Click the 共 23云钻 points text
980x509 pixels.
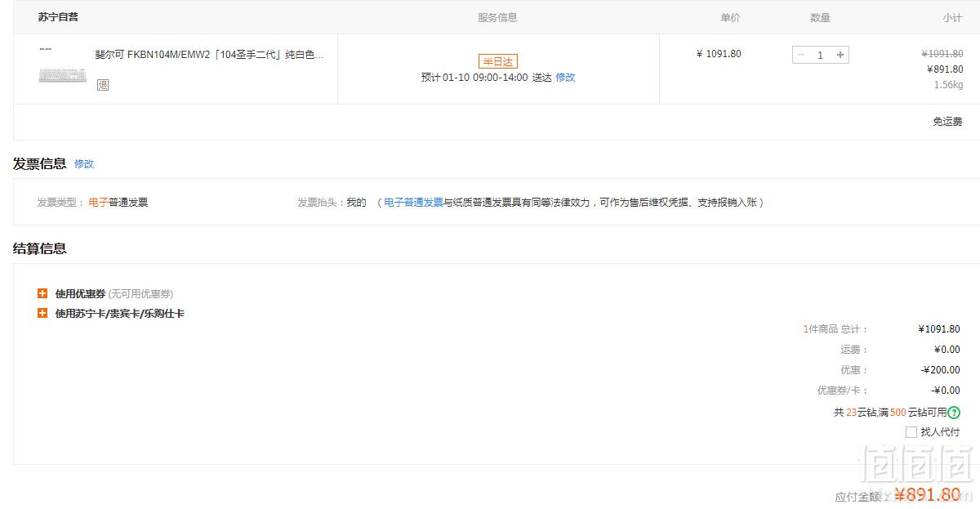tap(856, 413)
